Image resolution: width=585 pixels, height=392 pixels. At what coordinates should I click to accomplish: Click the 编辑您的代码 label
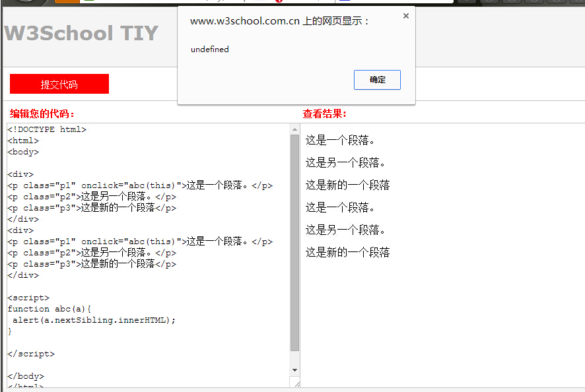pyautogui.click(x=42, y=114)
